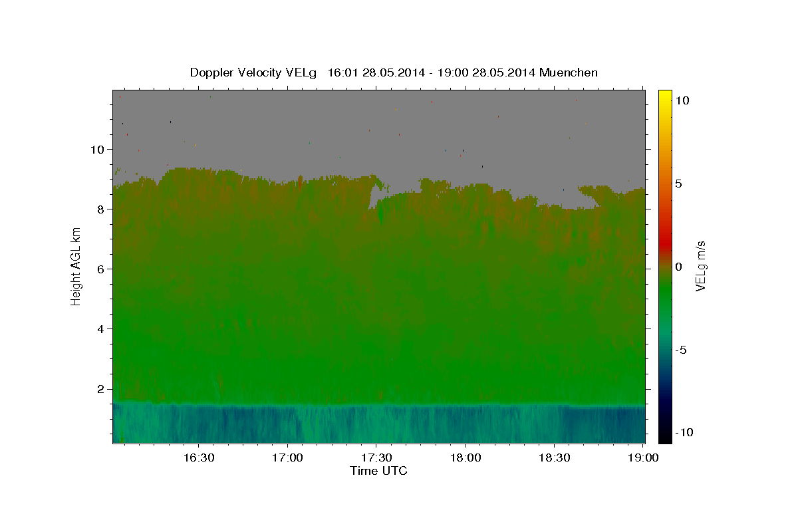Click the 'Time UTC' x-axis label
The image size is (798, 532).
pyautogui.click(x=378, y=471)
